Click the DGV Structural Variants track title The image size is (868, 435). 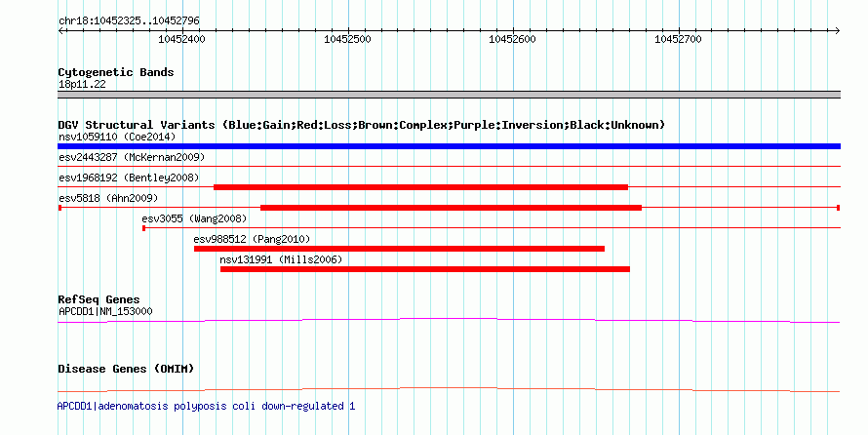point(361,125)
